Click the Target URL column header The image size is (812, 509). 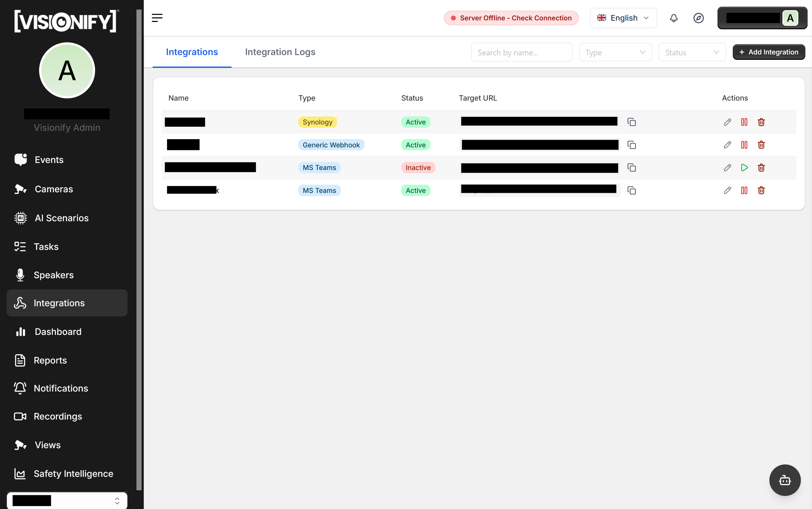click(478, 98)
